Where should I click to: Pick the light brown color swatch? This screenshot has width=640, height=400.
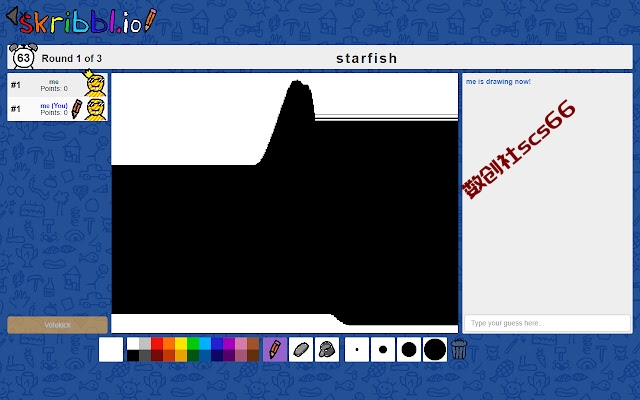tap(253, 343)
